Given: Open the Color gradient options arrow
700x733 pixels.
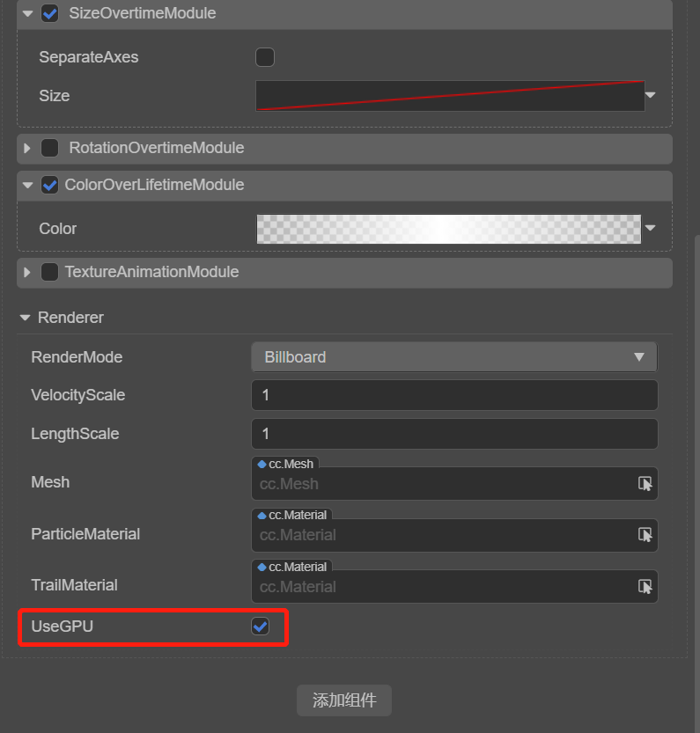Looking at the screenshot, I should tap(651, 228).
